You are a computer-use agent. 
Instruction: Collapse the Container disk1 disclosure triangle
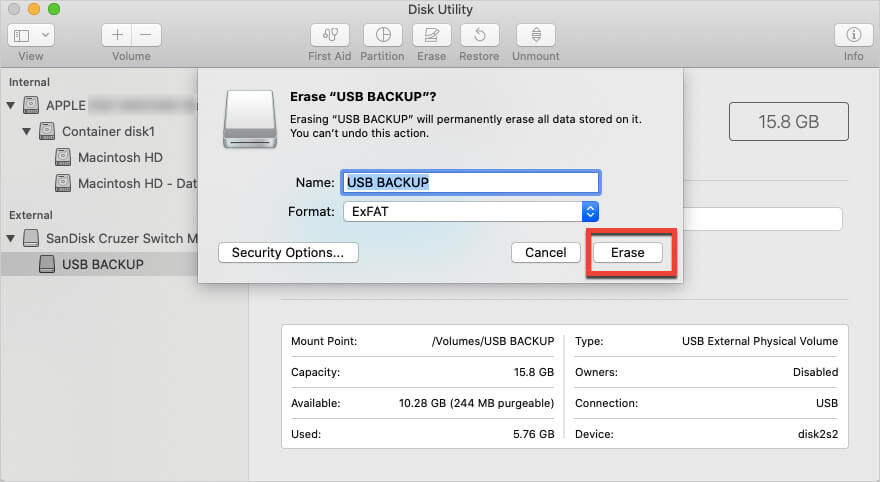(26, 131)
